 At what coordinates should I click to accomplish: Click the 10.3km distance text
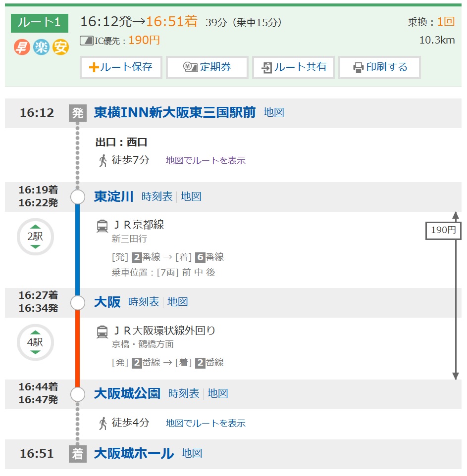pos(437,41)
